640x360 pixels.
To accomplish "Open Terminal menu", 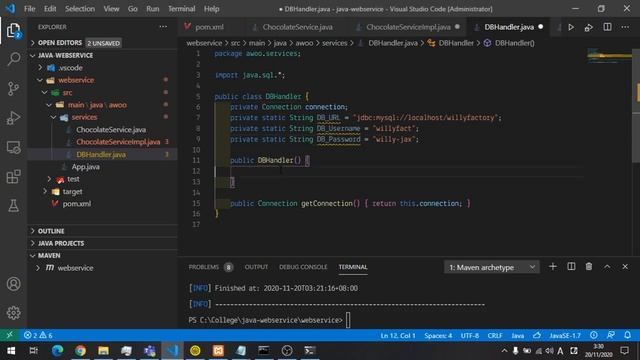I will pyautogui.click(x=182, y=9).
